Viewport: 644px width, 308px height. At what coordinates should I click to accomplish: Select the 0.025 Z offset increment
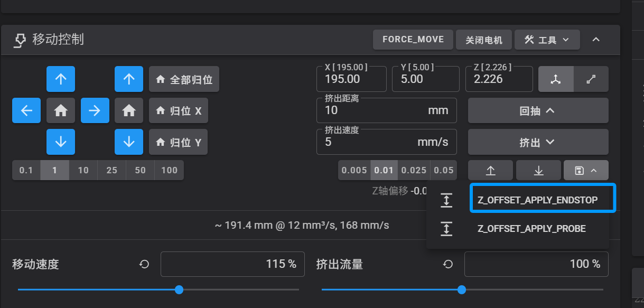[414, 170]
